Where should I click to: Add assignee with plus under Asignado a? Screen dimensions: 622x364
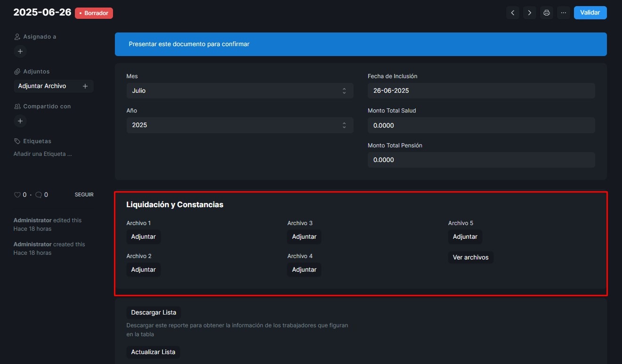(20, 51)
